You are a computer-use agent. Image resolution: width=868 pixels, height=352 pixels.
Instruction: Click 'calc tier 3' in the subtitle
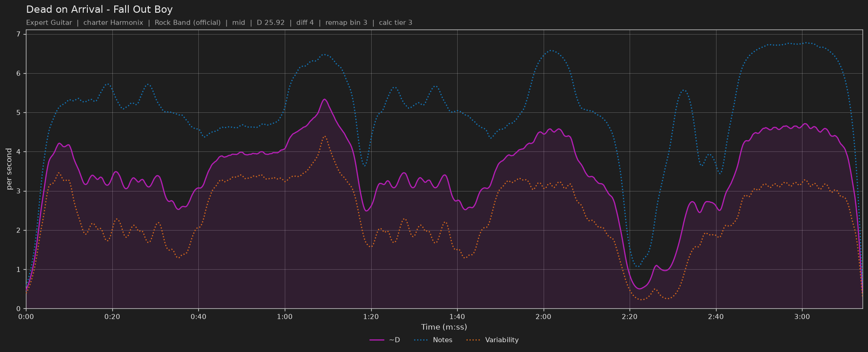click(x=395, y=23)
